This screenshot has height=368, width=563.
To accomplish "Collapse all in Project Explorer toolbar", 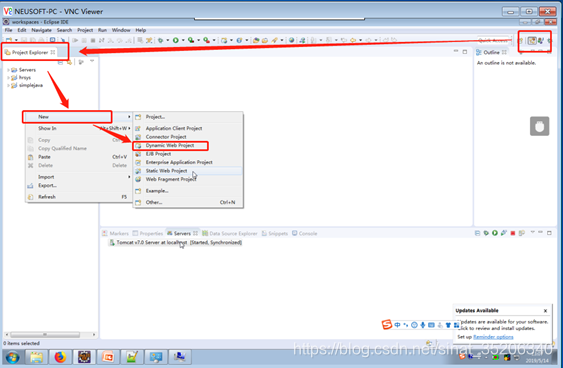I will [x=60, y=62].
